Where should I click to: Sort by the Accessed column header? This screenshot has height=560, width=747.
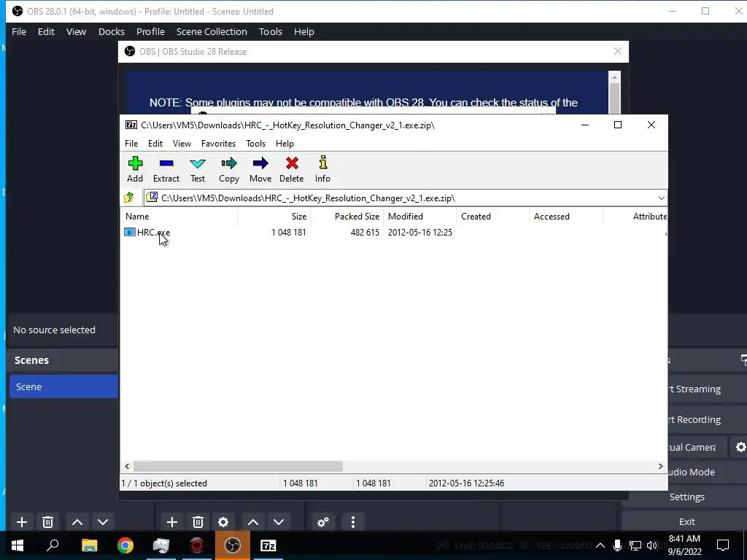[x=566, y=216]
